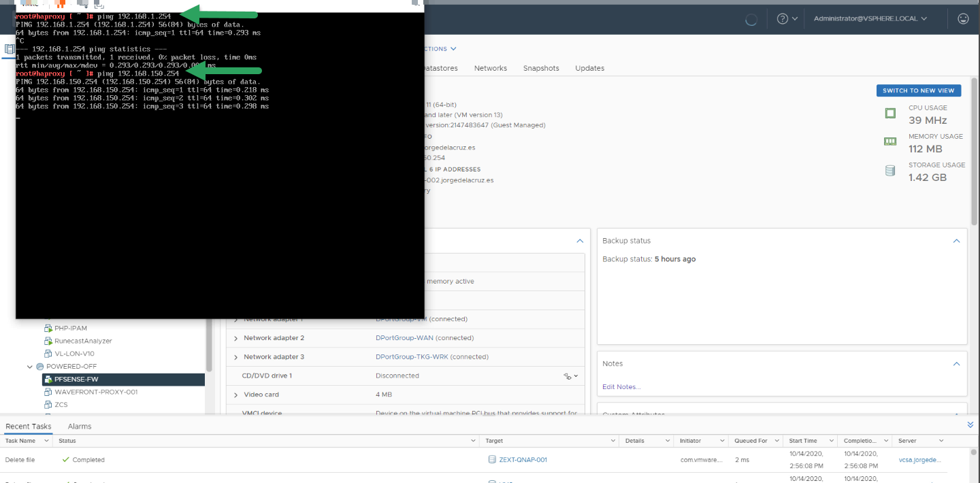Screen dimensions: 980x483
Task: Collapse the POWERED-OFF resource pool
Action: pos(30,367)
